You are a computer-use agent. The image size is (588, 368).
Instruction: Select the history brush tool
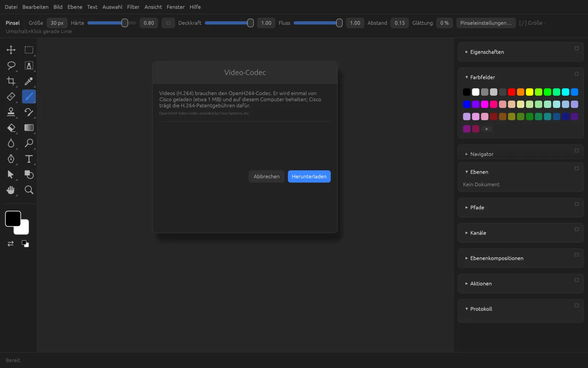[x=29, y=112]
